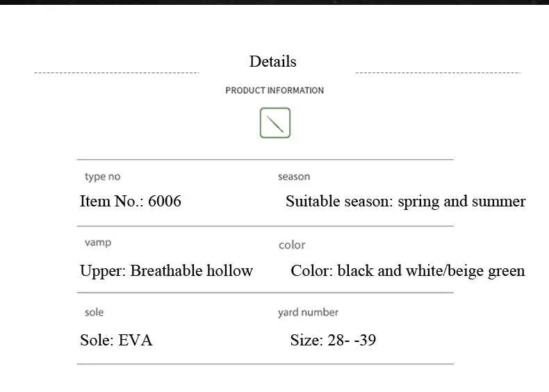Select the PRODUCT INFORMATION subtitle
549x392 pixels.
coord(274,90)
